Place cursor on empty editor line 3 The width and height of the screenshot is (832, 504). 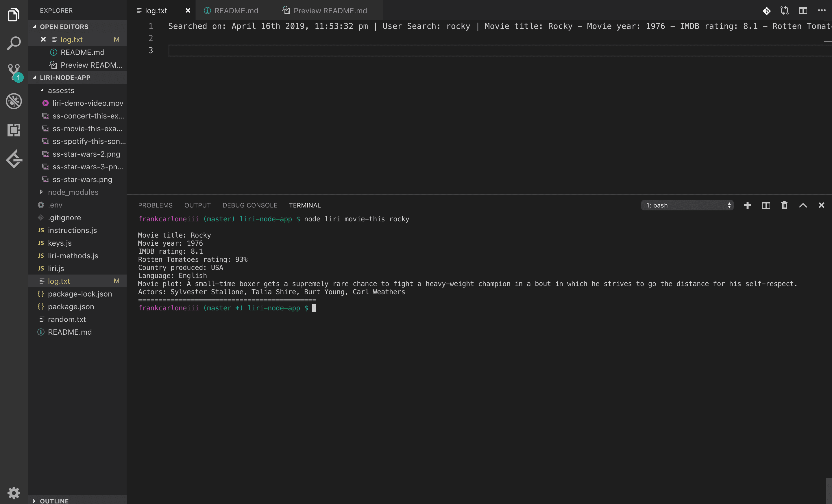496,51
